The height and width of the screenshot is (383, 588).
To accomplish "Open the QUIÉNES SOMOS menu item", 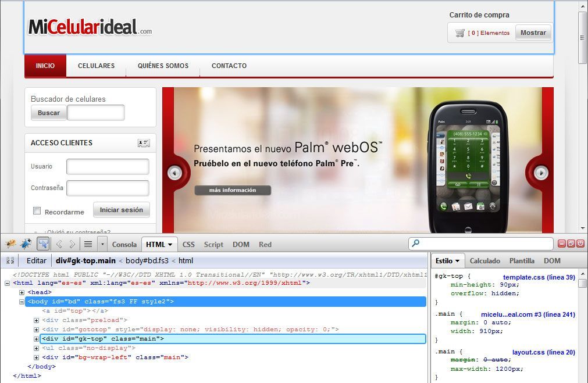I will click(163, 66).
